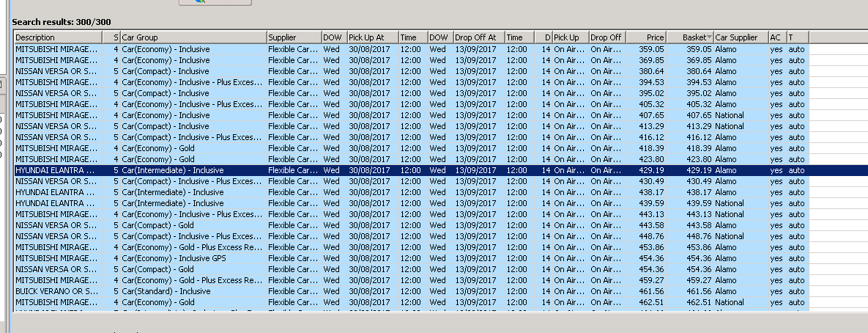Sort by the Price column header
This screenshot has height=333, width=868.
(x=646, y=37)
